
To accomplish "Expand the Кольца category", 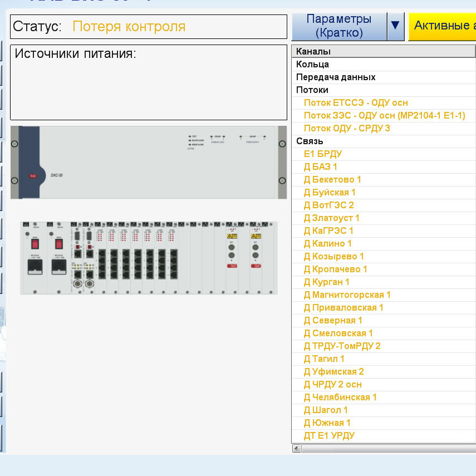I will [x=312, y=64].
